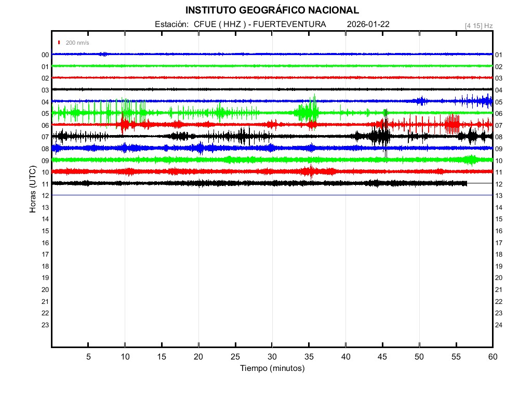Screen dimensions: 532x399
Task: Click dense red hour-06 burst near minute 54
Action: 452,124
